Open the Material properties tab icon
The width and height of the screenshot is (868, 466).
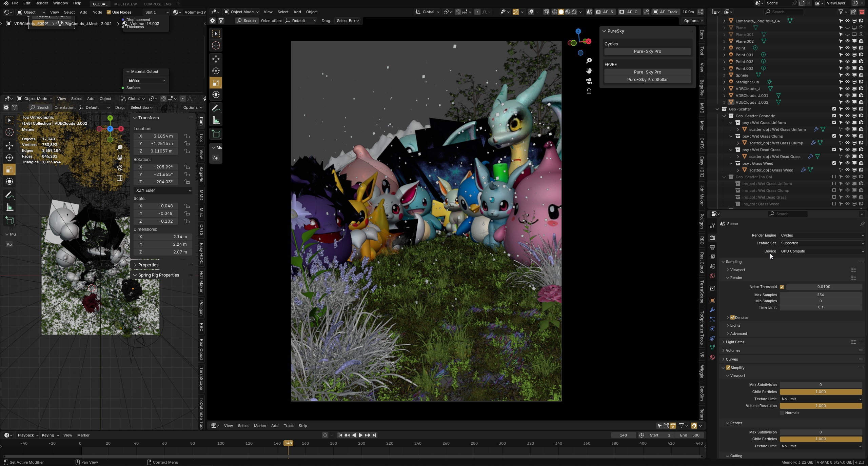pyautogui.click(x=712, y=357)
